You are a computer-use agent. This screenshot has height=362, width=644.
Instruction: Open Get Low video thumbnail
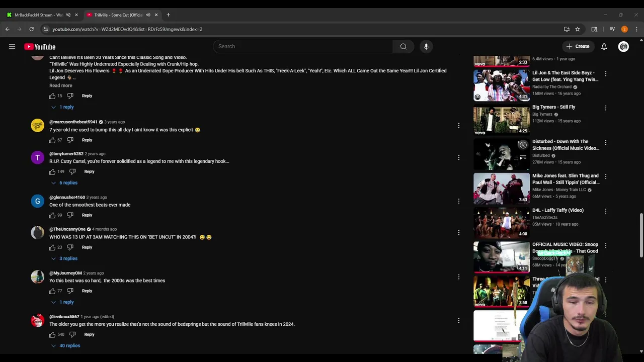pyautogui.click(x=501, y=85)
